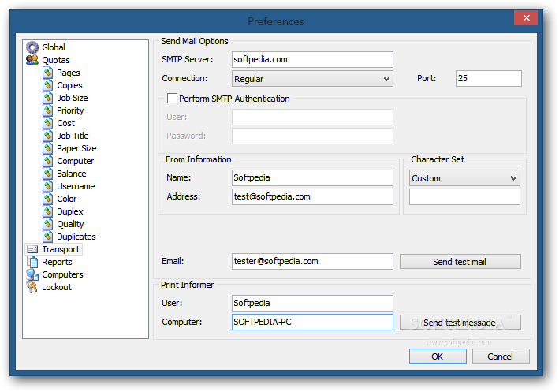Click the Port number field
The height and width of the screenshot is (392, 559).
(x=488, y=78)
